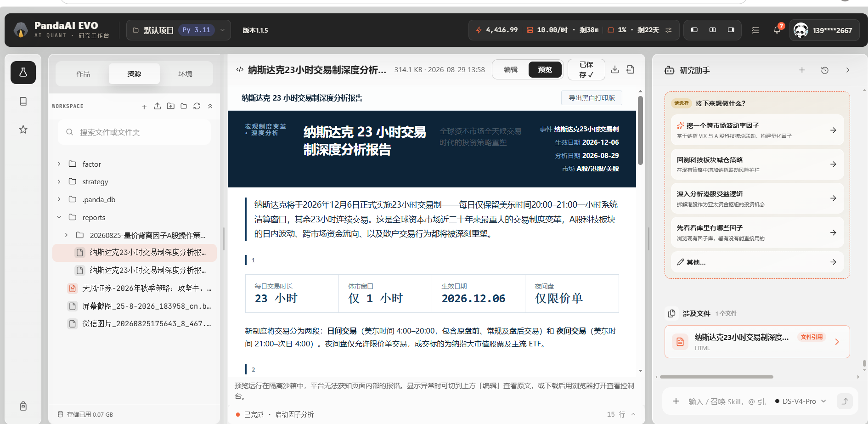The height and width of the screenshot is (424, 868).
Task: Refresh the workspace file tree
Action: tap(197, 106)
